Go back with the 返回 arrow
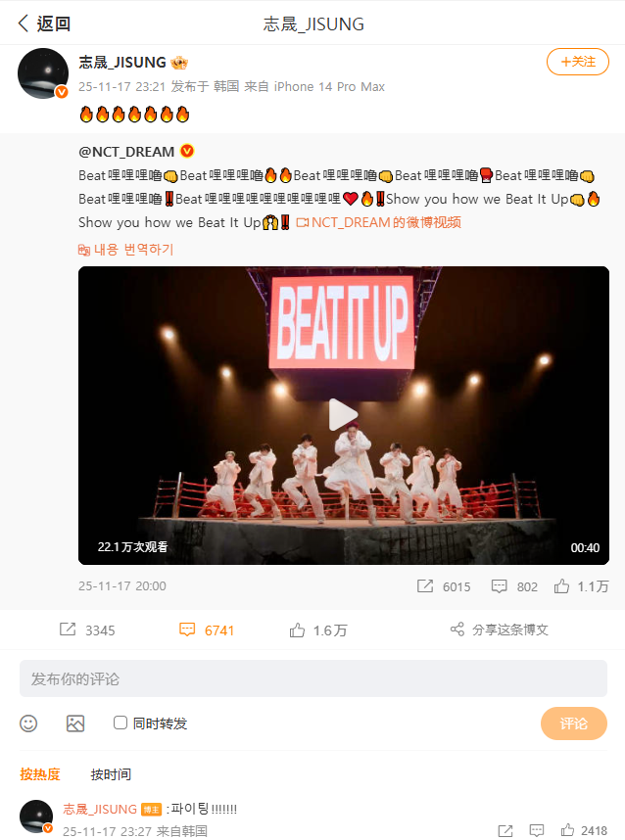Image resolution: width=625 pixels, height=840 pixels. pyautogui.click(x=24, y=23)
